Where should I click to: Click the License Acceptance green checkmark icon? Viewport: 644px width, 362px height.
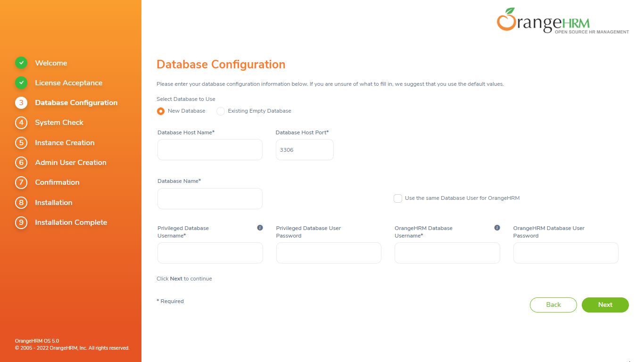click(x=21, y=82)
